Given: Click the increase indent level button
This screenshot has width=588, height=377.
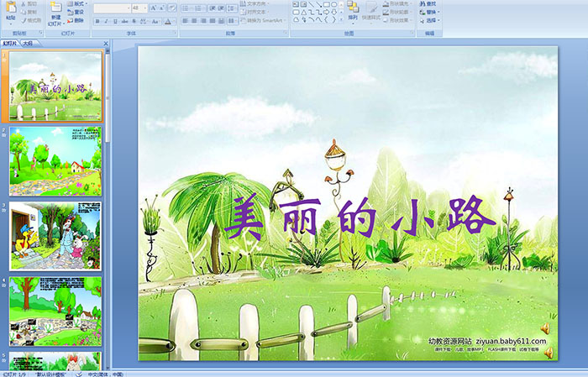Looking at the screenshot, I should tap(221, 8).
